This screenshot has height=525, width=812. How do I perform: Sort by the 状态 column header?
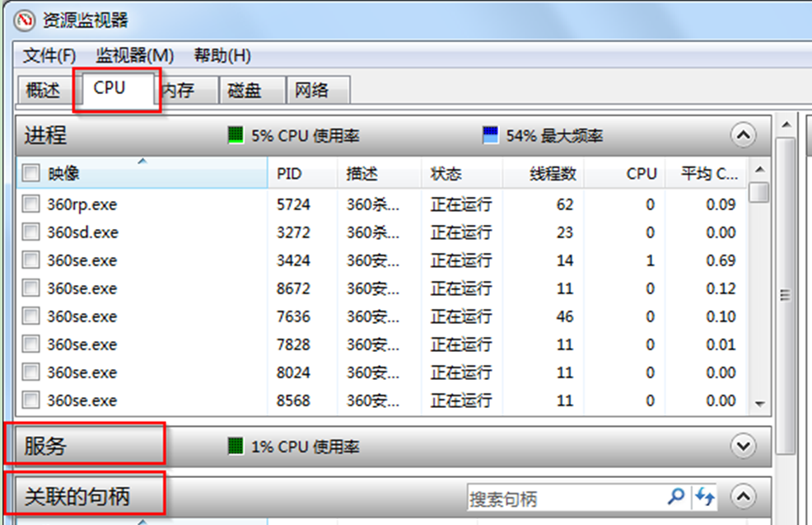(462, 173)
